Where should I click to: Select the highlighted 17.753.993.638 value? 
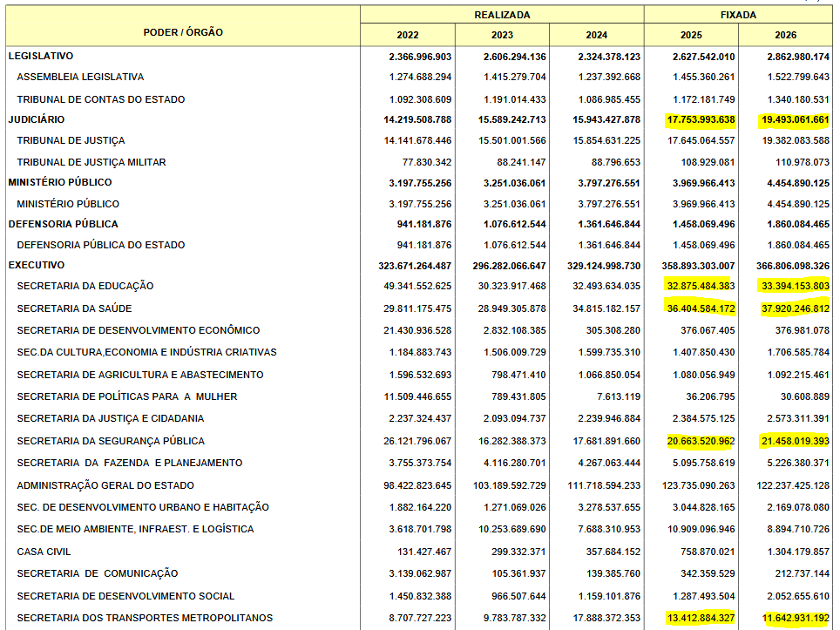(x=701, y=119)
